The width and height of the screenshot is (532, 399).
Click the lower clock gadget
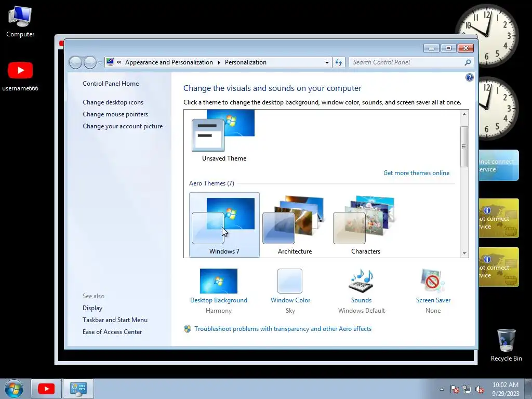[x=498, y=108]
